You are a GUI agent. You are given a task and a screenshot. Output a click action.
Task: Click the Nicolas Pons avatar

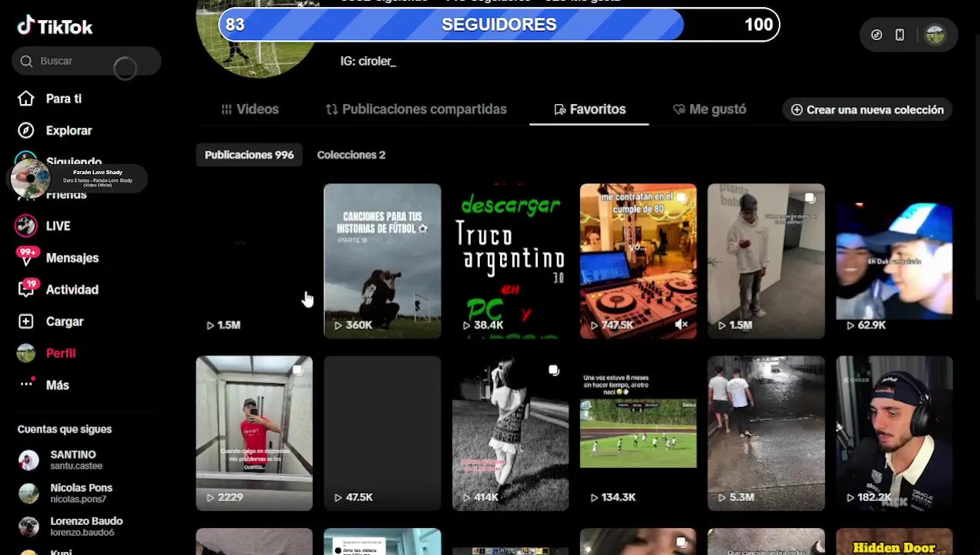29,493
